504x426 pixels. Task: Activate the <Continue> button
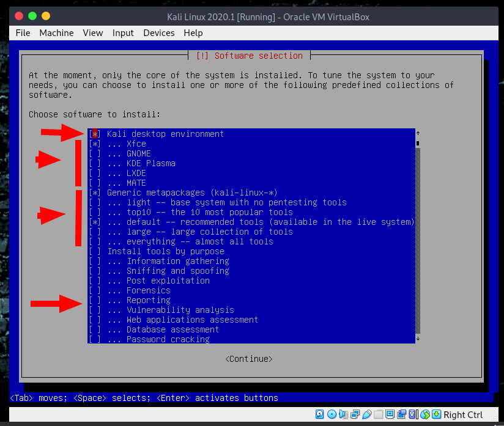249,359
